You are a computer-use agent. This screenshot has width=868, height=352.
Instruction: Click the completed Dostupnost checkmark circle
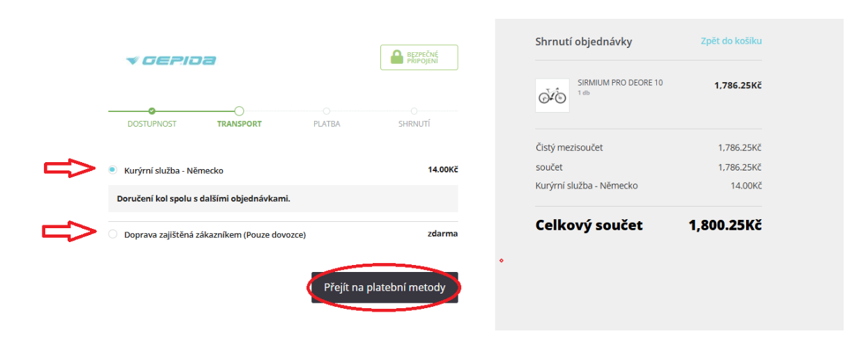(152, 111)
